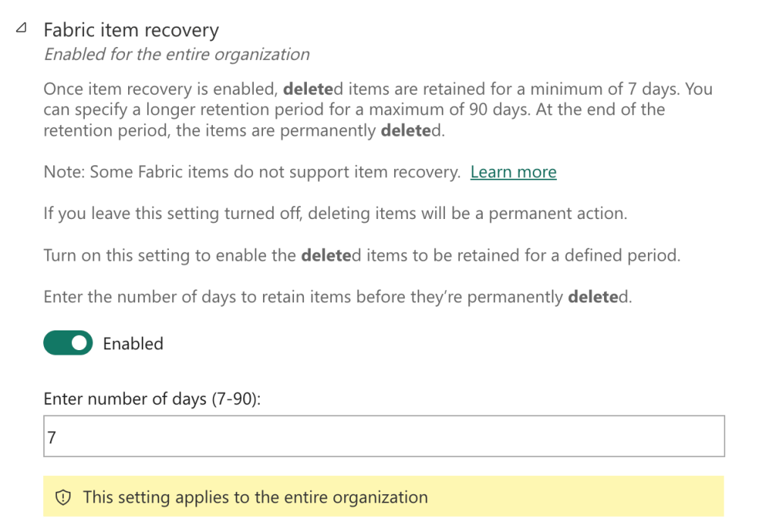Select the yellow organization-wide notice banner text
776x532 pixels.
click(x=255, y=497)
